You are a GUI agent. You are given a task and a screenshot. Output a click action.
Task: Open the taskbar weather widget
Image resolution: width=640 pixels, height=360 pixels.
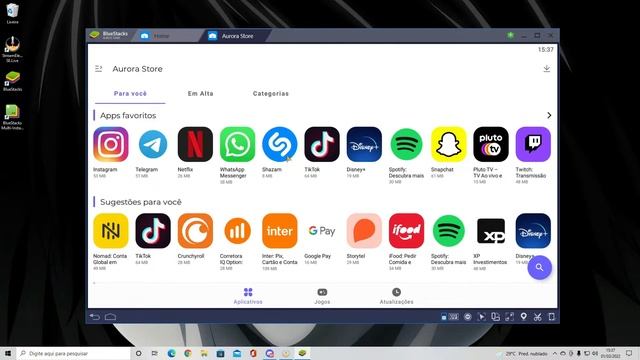click(x=522, y=353)
